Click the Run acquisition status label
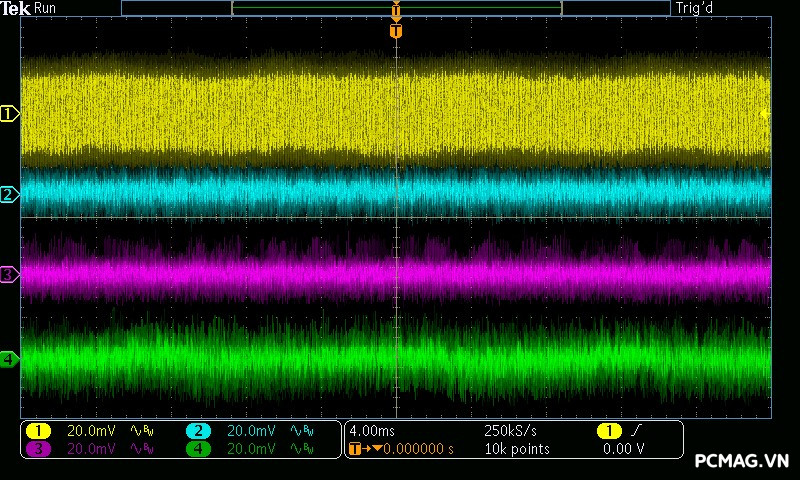This screenshot has height=480, width=800. click(x=45, y=8)
